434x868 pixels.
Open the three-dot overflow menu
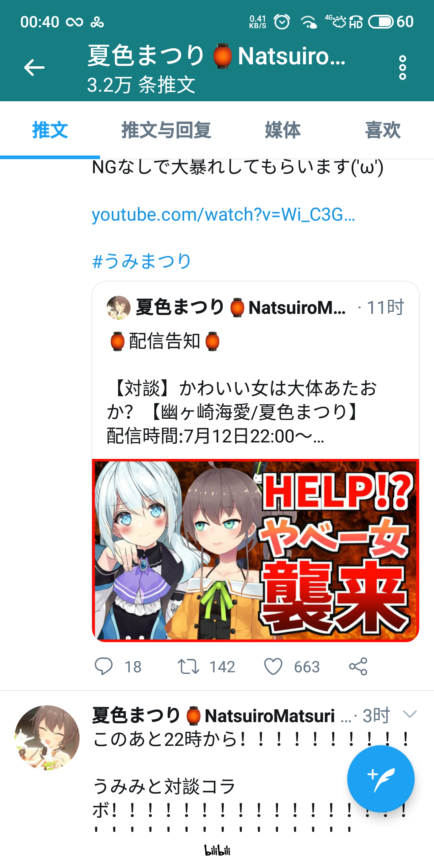(403, 68)
